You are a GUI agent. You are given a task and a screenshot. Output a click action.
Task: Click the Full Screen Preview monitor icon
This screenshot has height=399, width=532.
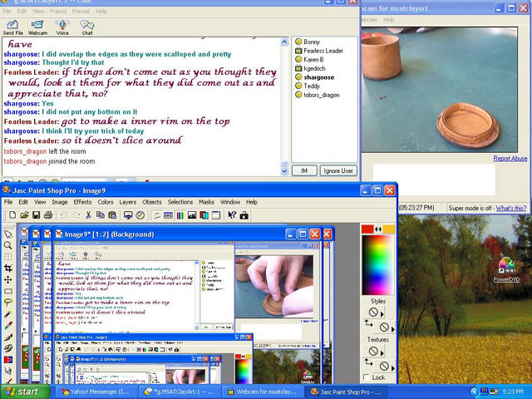(x=128, y=215)
